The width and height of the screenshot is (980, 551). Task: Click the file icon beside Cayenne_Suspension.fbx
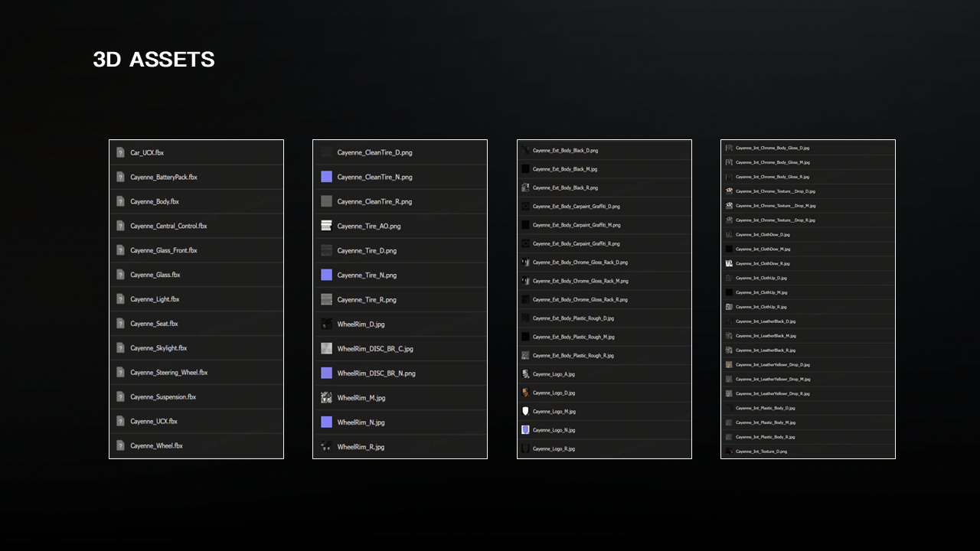pos(120,397)
